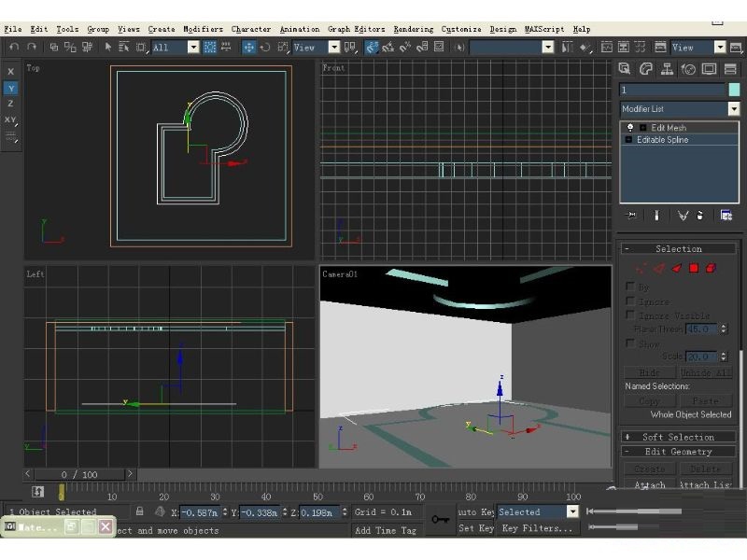Click the object color swatch
Viewport: 747px width, 560px height.
click(x=734, y=90)
